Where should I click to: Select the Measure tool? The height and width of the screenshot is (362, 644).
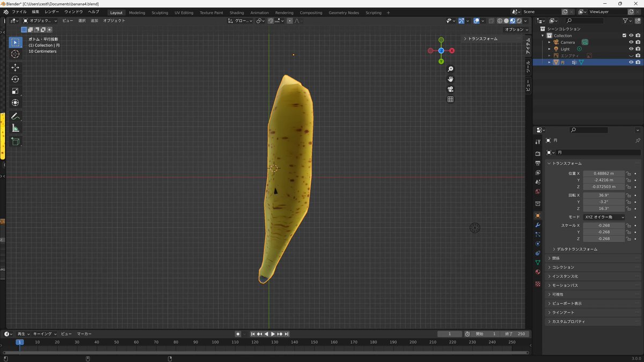pos(15,128)
